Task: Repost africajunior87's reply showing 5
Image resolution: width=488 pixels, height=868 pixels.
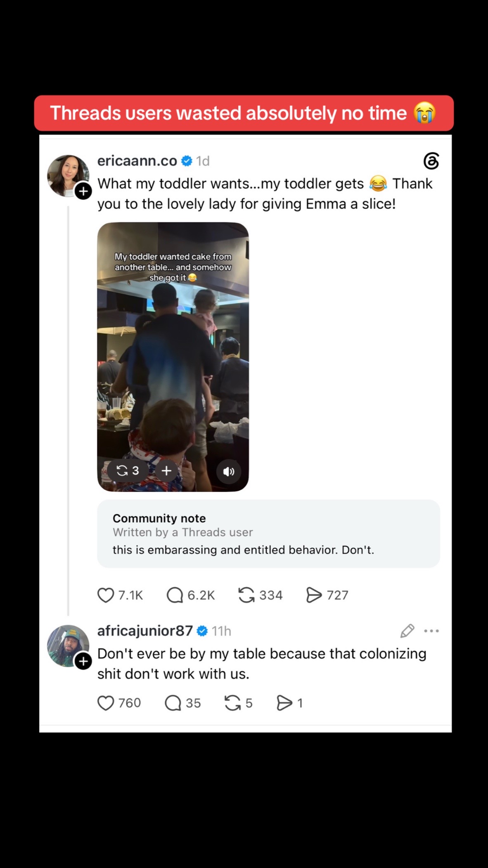Action: pos(232,703)
